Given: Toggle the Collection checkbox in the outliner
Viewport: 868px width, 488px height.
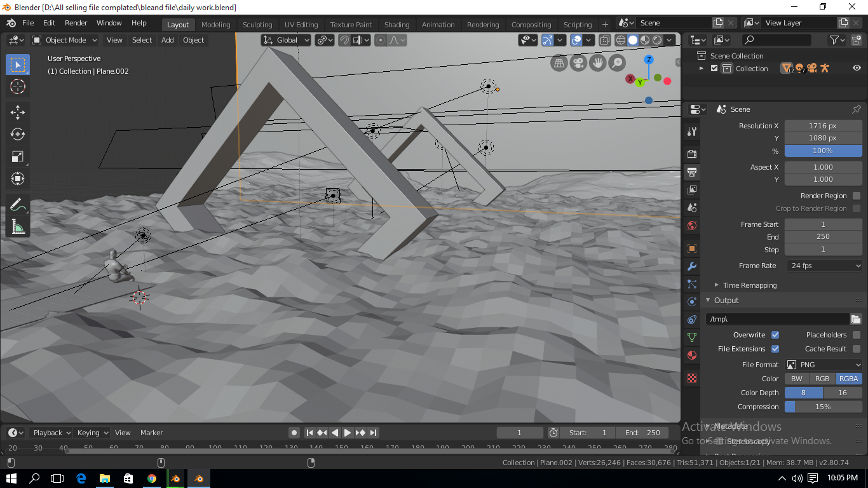Looking at the screenshot, I should pyautogui.click(x=714, y=68).
